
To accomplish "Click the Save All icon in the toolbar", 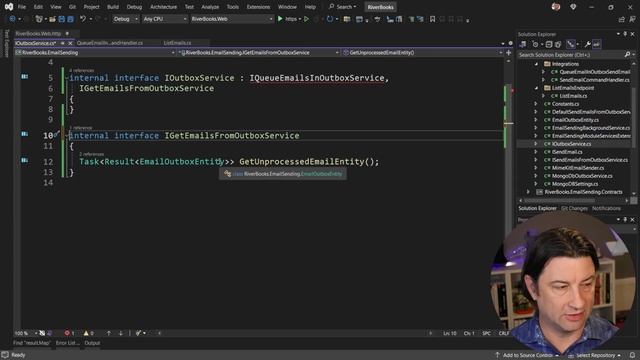I will point(70,19).
